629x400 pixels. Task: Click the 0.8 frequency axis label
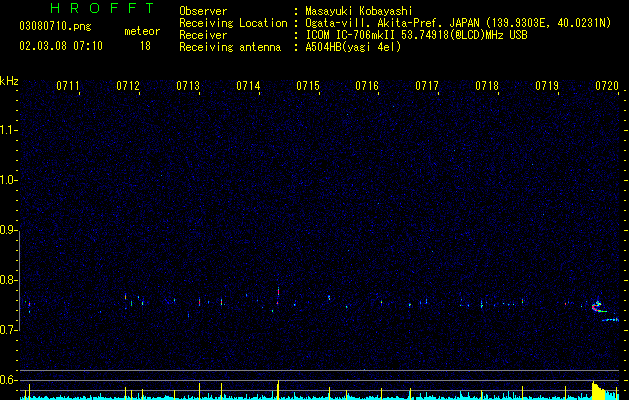pos(9,280)
